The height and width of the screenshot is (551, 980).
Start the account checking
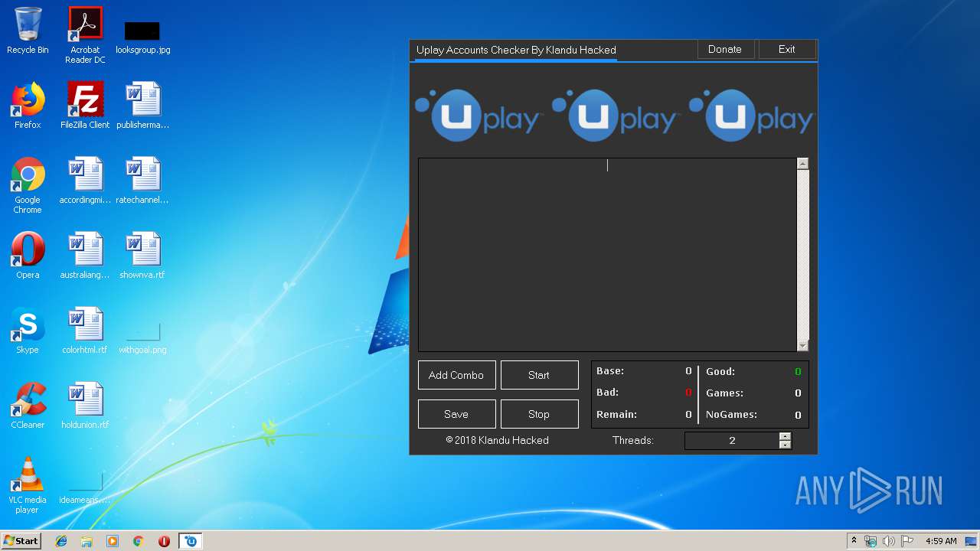tap(539, 375)
